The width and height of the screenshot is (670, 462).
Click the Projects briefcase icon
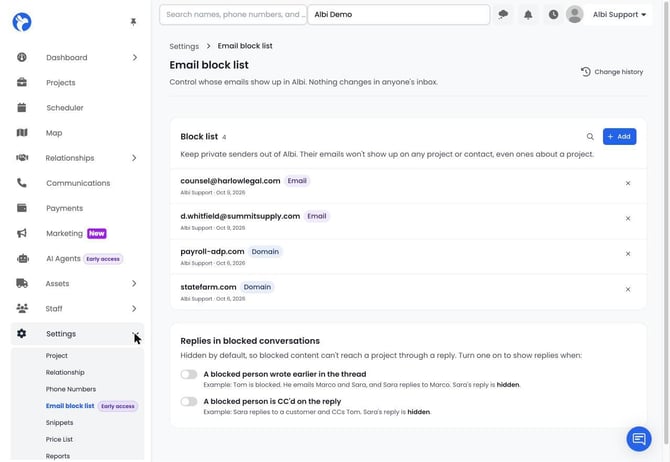22,82
